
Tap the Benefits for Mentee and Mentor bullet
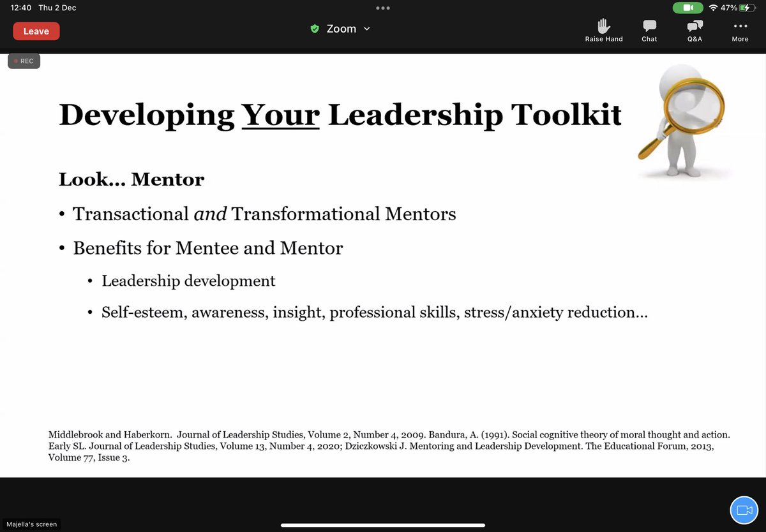207,248
